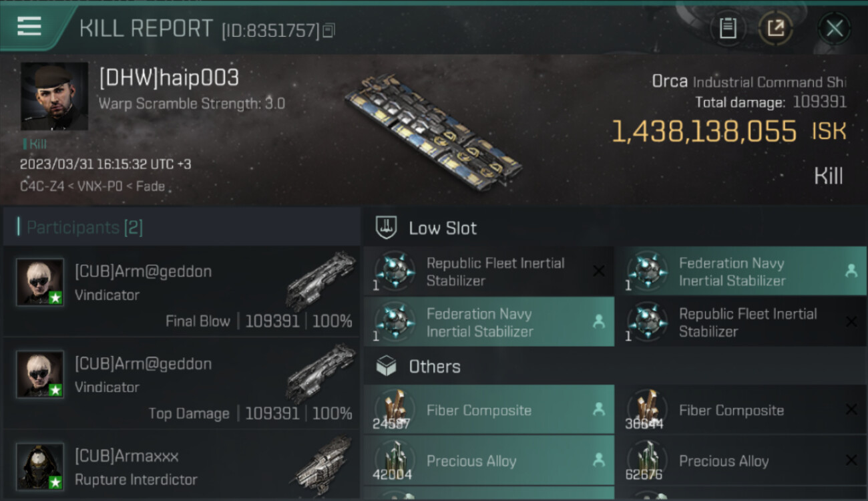Select the orange ISK value text
Screen dimensions: 868x501
coord(704,132)
